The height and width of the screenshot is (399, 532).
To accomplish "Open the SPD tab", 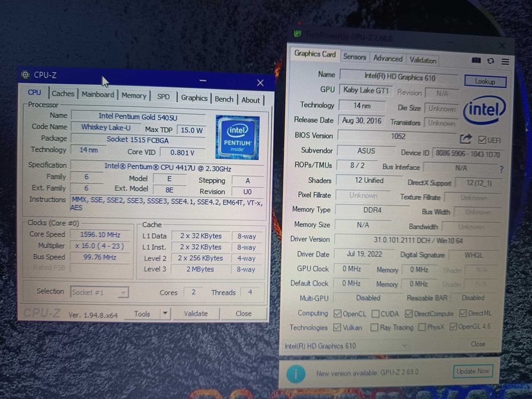I will (163, 97).
